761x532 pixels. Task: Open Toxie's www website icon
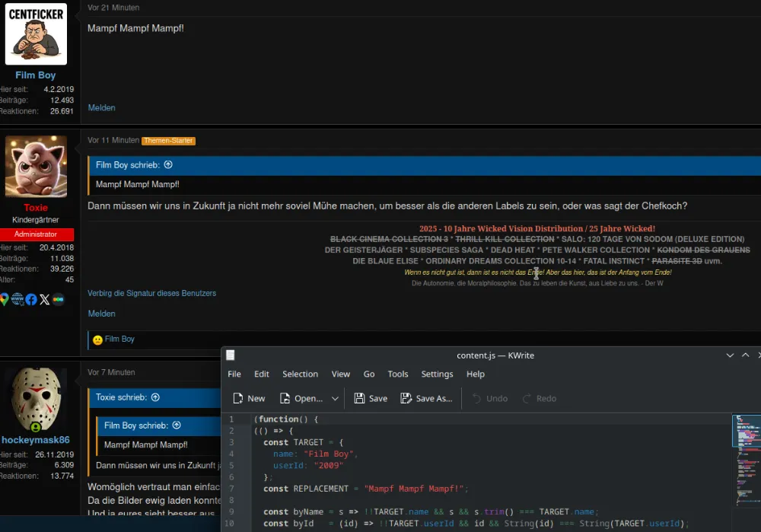(x=18, y=299)
